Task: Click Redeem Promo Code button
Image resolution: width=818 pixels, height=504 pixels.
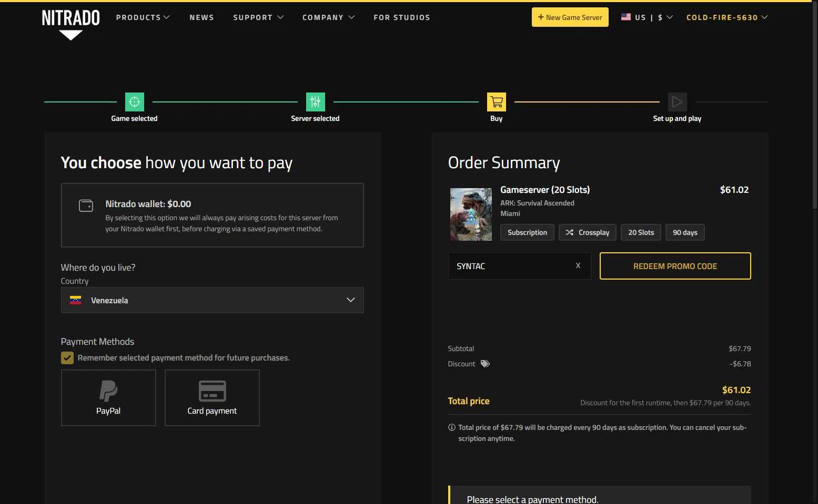Action: (675, 266)
